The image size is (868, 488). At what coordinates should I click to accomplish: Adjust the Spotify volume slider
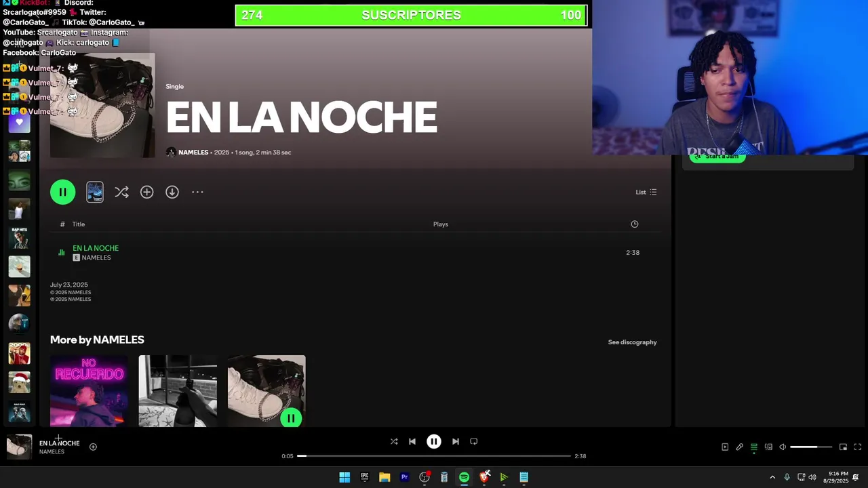812,447
